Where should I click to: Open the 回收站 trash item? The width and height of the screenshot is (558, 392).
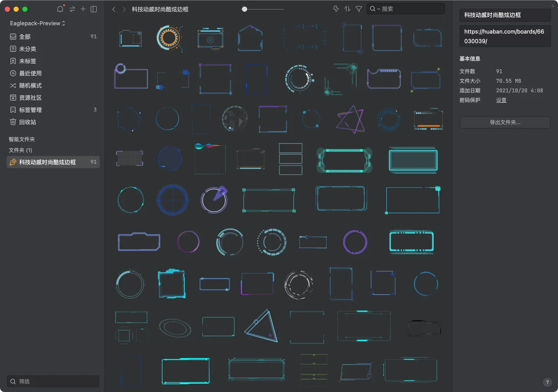pos(27,122)
